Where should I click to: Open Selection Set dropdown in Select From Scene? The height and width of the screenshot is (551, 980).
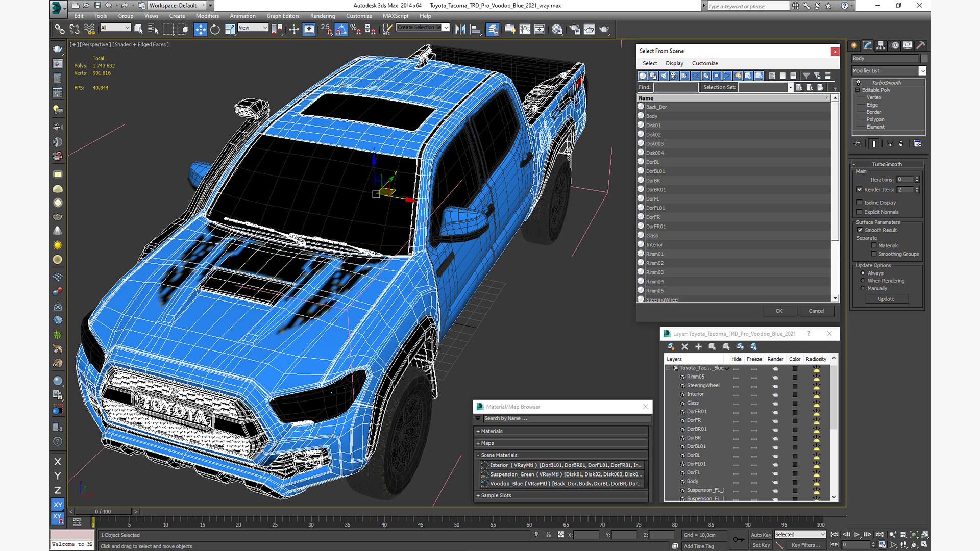790,87
